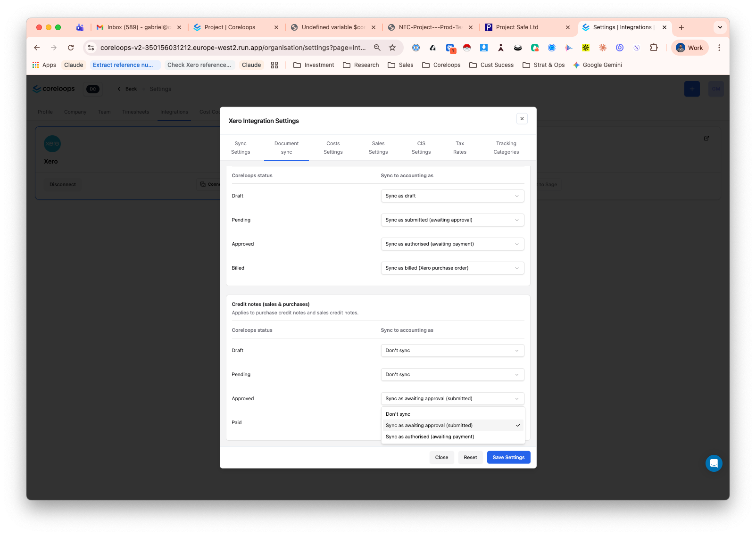Image resolution: width=756 pixels, height=535 pixels.
Task: Reload the current page
Action: (x=71, y=48)
